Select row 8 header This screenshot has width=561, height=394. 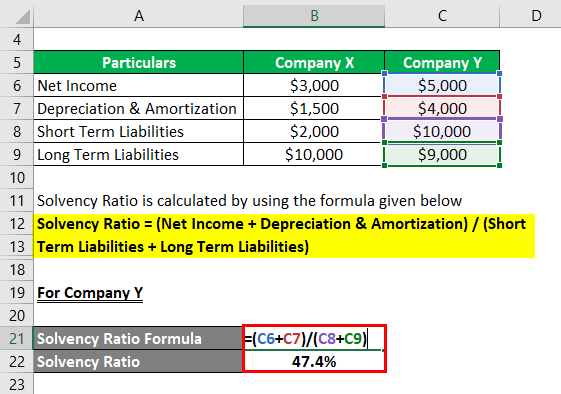[x=17, y=131]
